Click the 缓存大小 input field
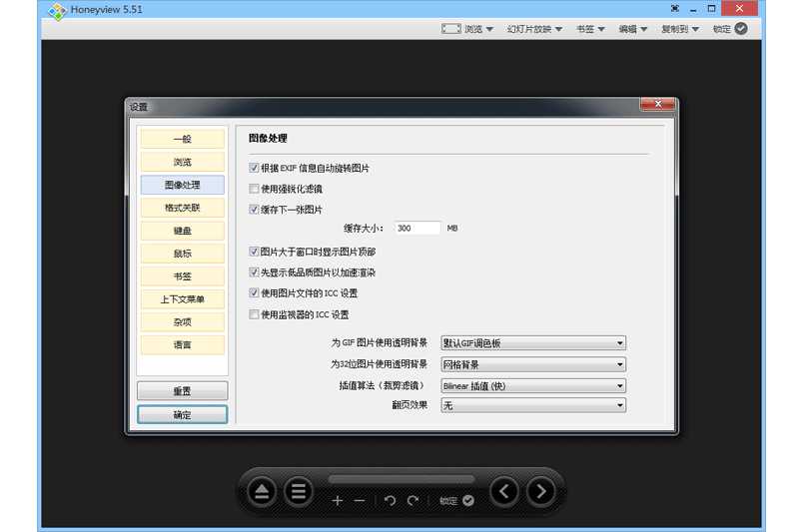Screen dimensions: 799x532 tap(417, 229)
